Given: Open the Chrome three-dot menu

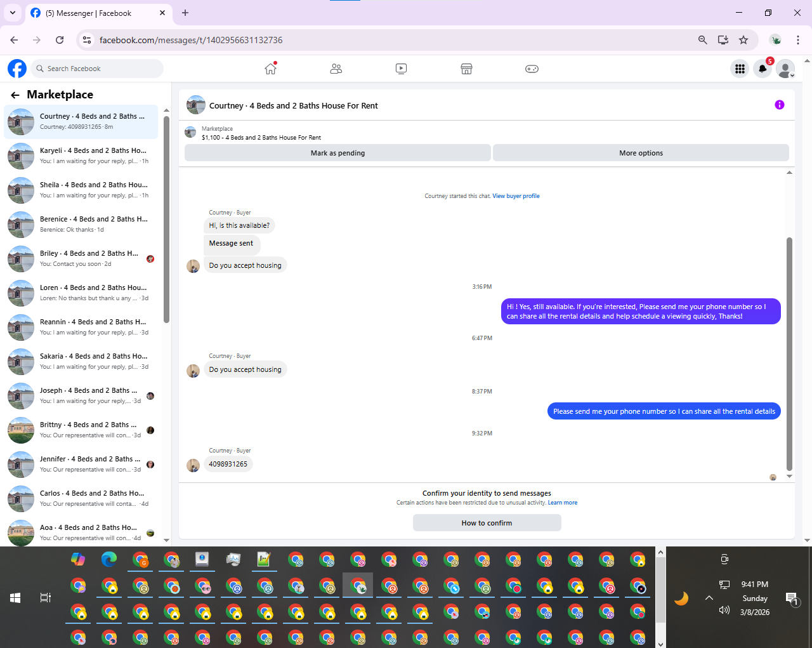Looking at the screenshot, I should 798,40.
